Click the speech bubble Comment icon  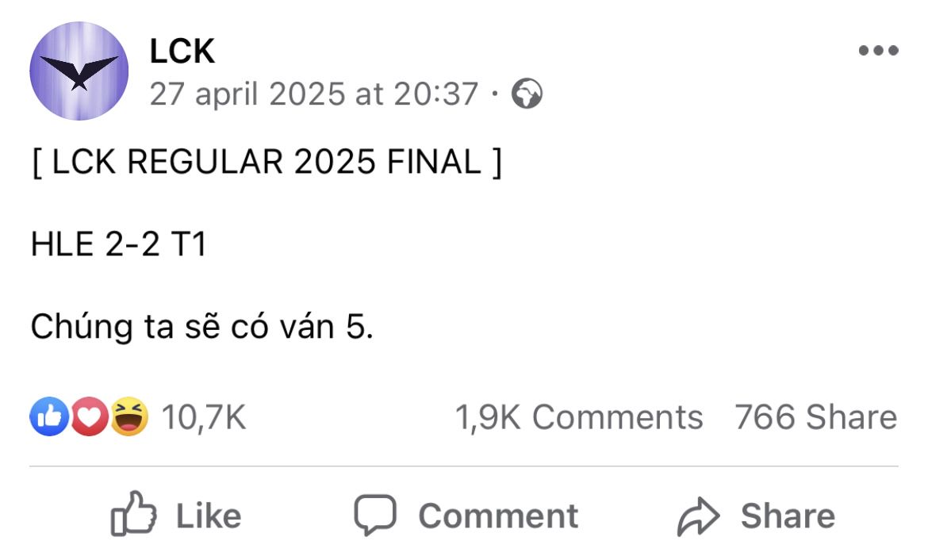374,516
